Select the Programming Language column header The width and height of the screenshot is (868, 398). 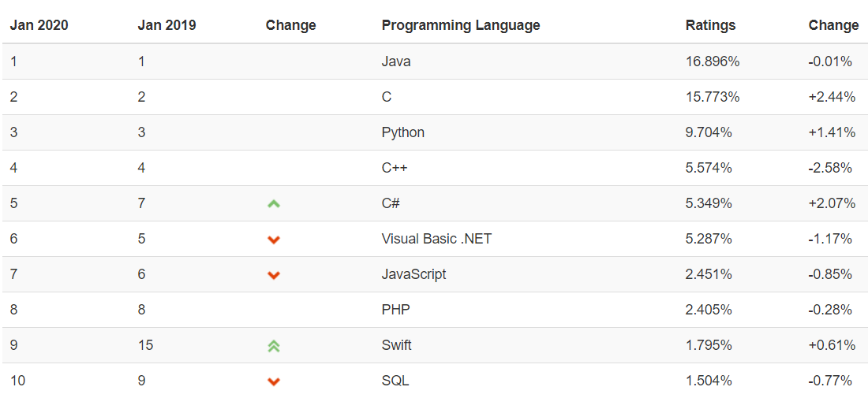click(461, 25)
